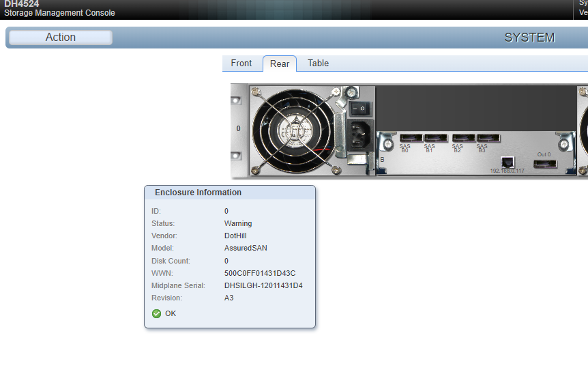Click the SAS B1 port
This screenshot has height=383, width=588.
(x=435, y=137)
